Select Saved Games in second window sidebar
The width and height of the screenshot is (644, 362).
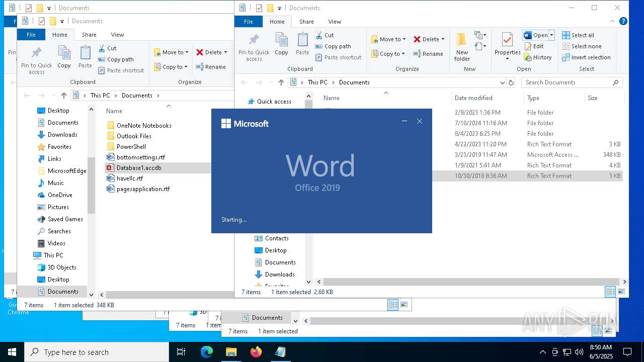[x=65, y=219]
